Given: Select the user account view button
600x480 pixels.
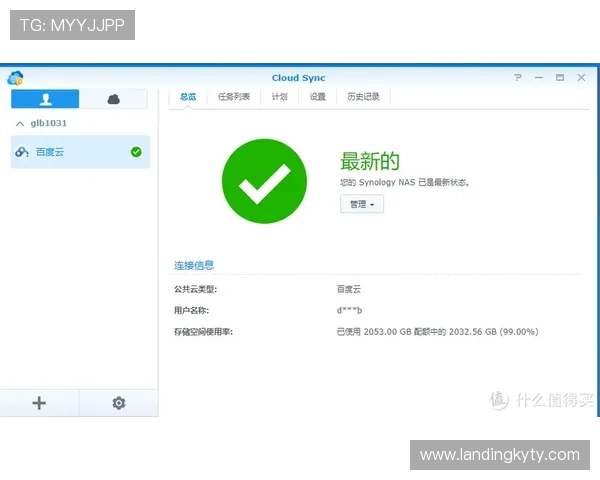Looking at the screenshot, I should coord(45,99).
